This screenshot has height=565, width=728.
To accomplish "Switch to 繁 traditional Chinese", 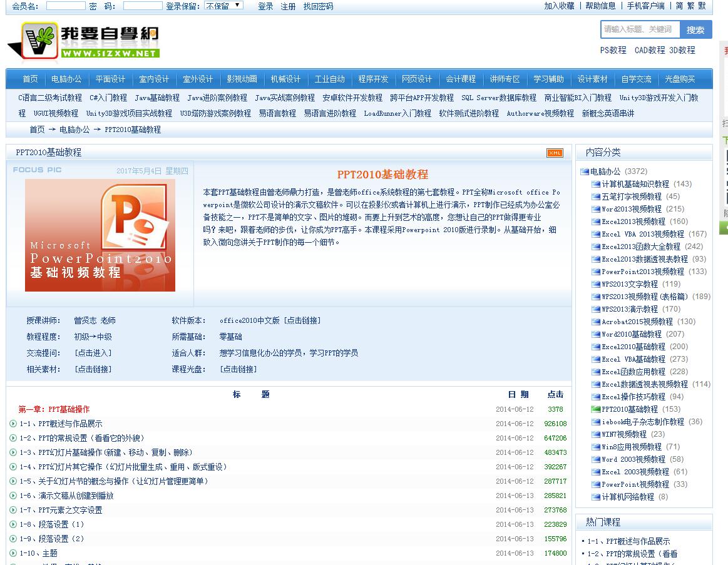I will pos(691,6).
